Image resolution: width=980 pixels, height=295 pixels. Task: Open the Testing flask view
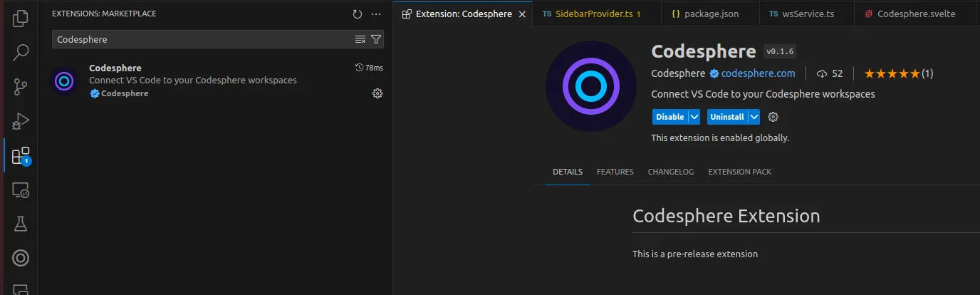tap(21, 224)
